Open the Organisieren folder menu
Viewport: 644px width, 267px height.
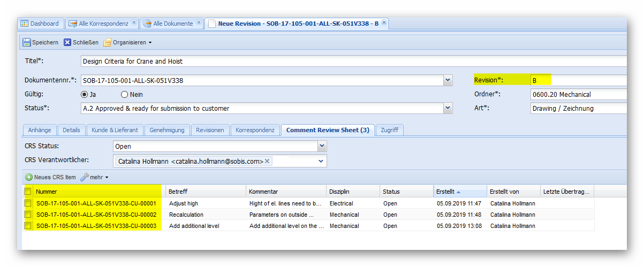[x=108, y=42]
